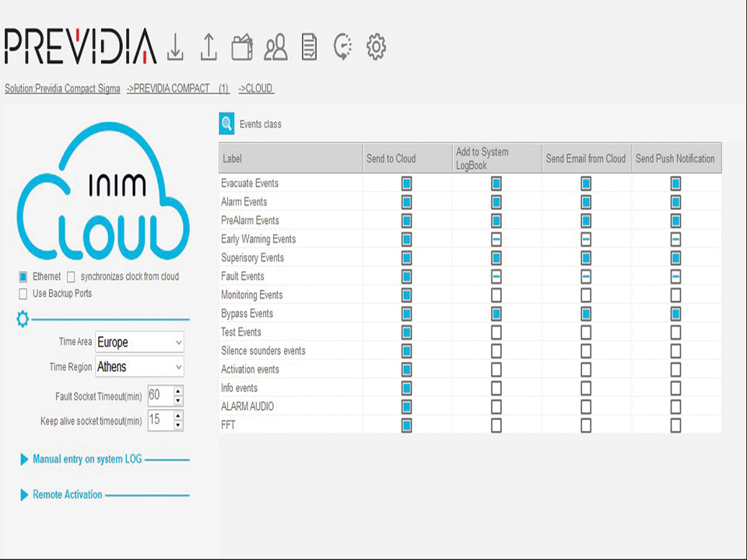Enable Add to System LogBook for Test Events
The image size is (747, 560).
click(x=496, y=332)
